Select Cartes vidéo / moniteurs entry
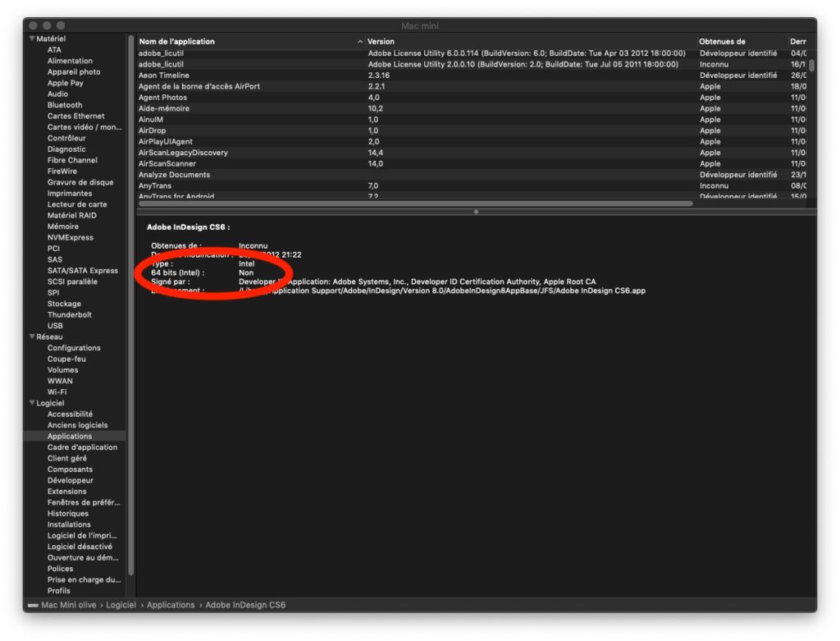The image size is (840, 641). click(84, 127)
